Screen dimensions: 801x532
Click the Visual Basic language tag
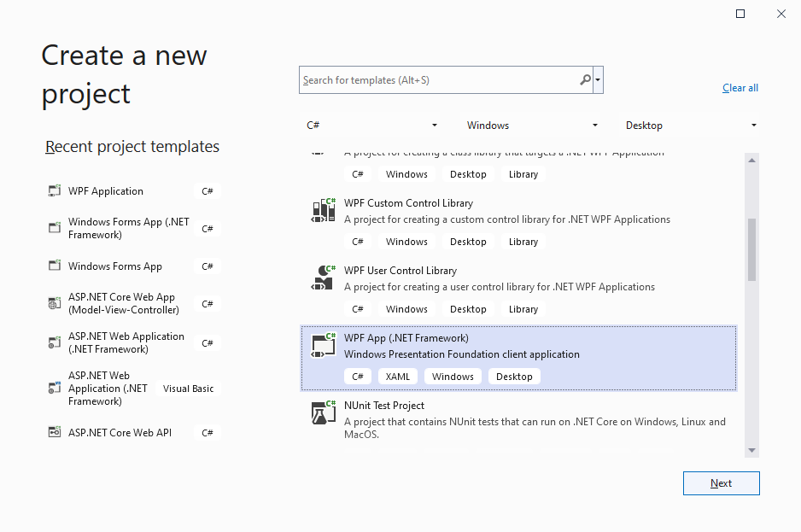tap(188, 389)
